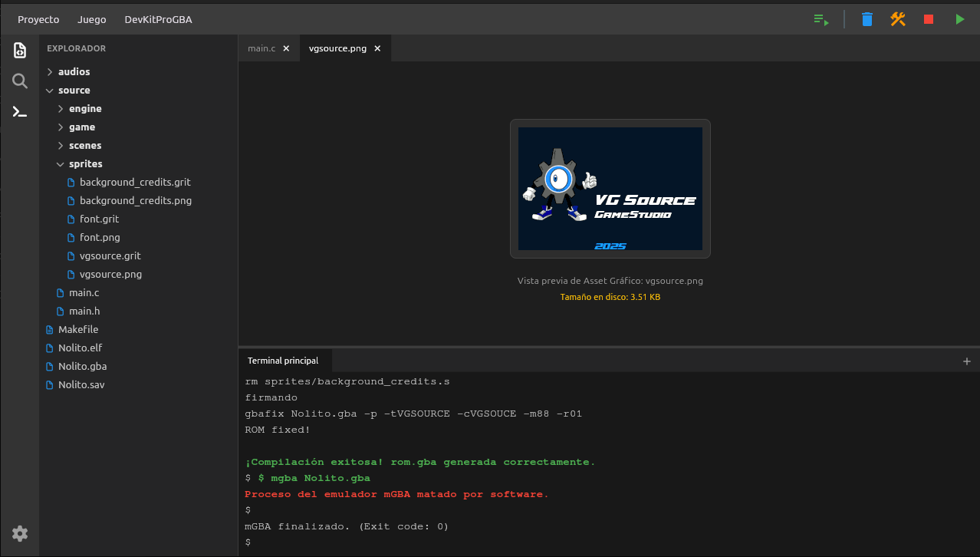Open the Proyecto menu
Image resolution: width=980 pixels, height=557 pixels.
coord(38,19)
